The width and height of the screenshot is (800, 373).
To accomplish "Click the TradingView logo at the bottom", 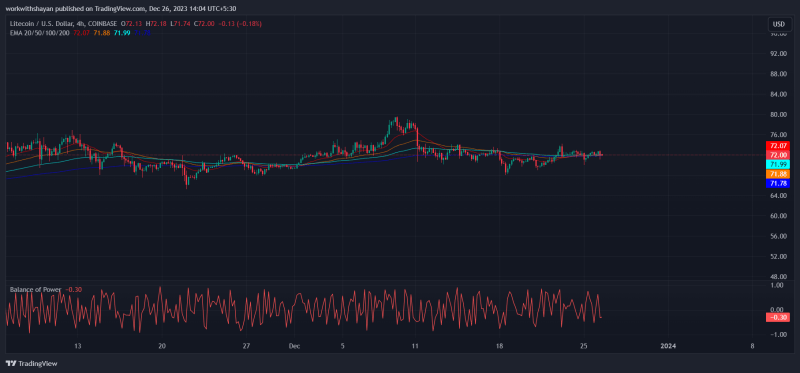I will pos(31,364).
